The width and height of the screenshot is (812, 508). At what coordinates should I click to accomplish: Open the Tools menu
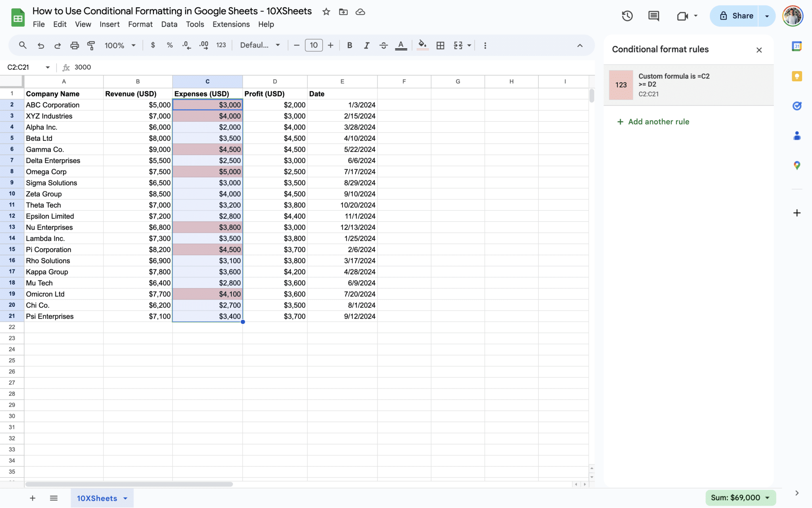click(195, 24)
